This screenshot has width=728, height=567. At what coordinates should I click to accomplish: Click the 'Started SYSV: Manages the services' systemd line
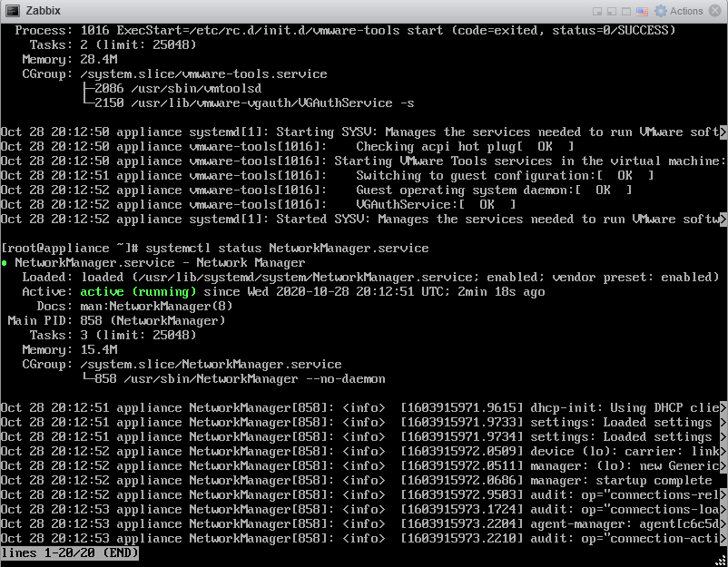click(363, 220)
